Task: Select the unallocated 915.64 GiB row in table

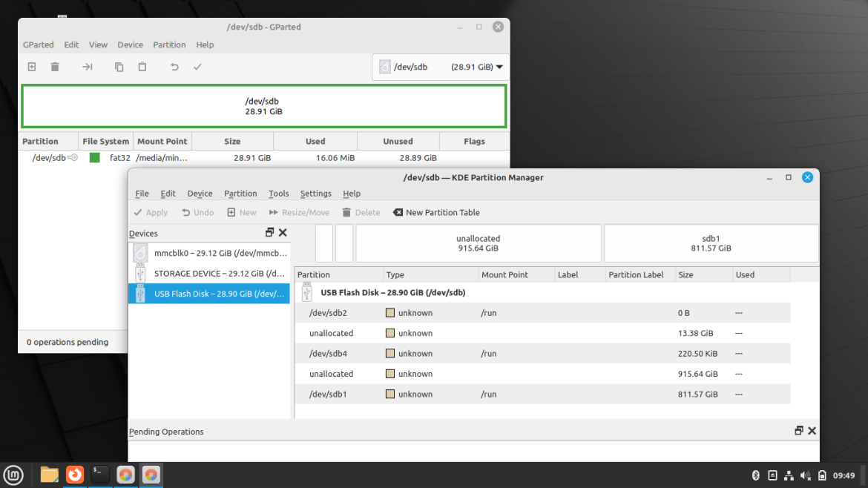Action: (542, 374)
